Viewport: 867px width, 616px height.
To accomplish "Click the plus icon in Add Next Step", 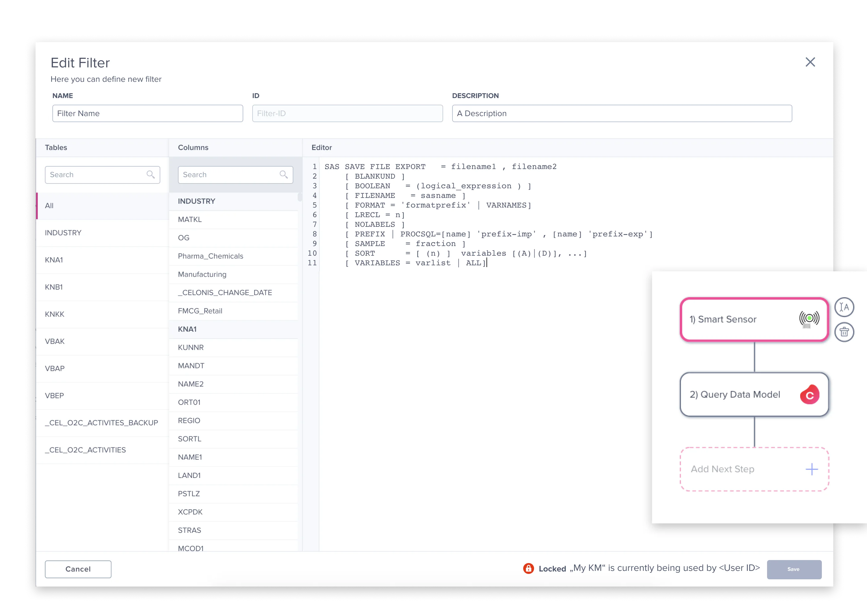I will 811,469.
